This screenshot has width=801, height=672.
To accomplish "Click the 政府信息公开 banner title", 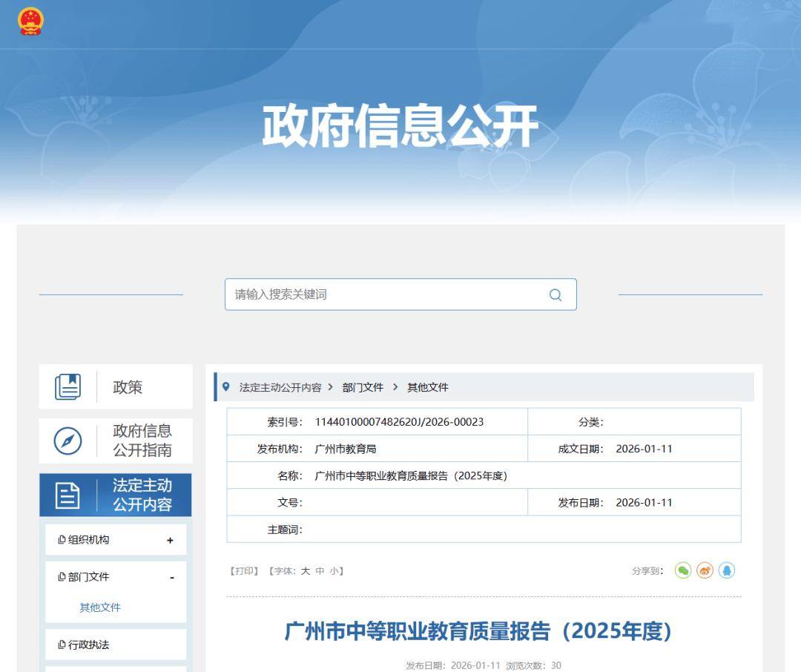I will pyautogui.click(x=400, y=126).
